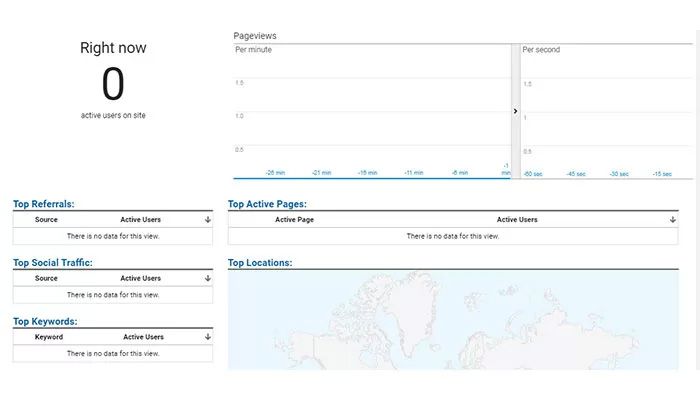The image size is (700, 400).
Task: Click the active users count number
Action: [113, 85]
